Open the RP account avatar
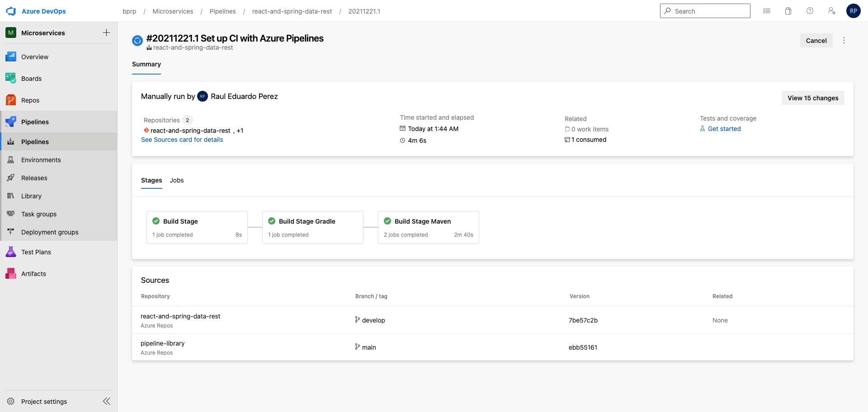 pyautogui.click(x=854, y=11)
